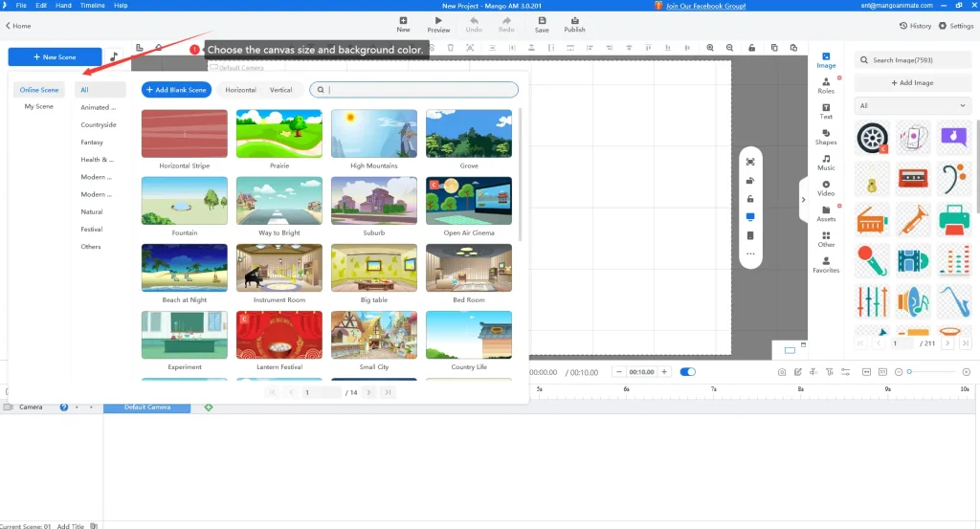Open History panel

(x=915, y=26)
